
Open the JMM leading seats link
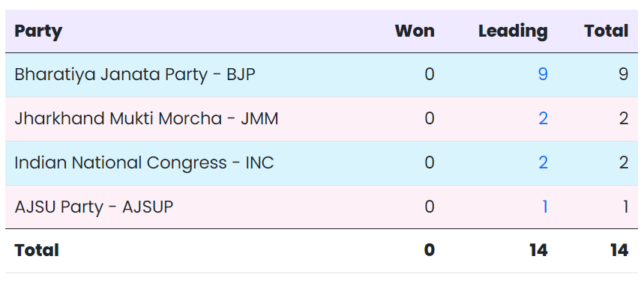click(x=543, y=119)
